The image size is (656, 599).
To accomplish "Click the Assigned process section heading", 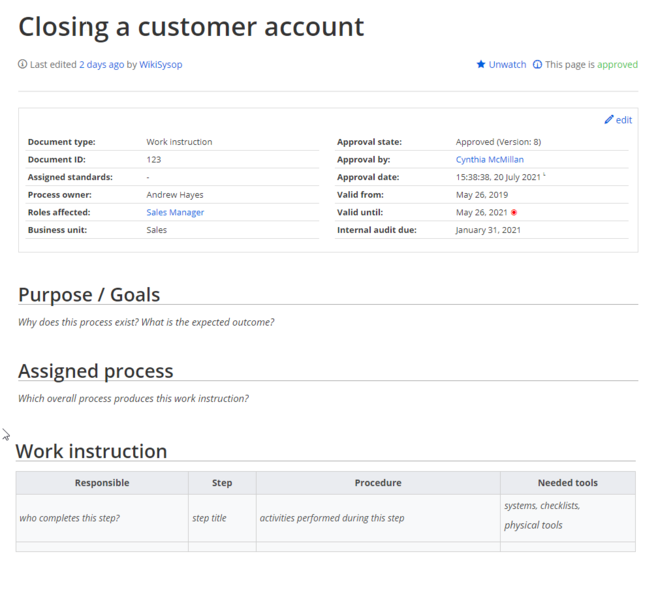I will [x=96, y=371].
